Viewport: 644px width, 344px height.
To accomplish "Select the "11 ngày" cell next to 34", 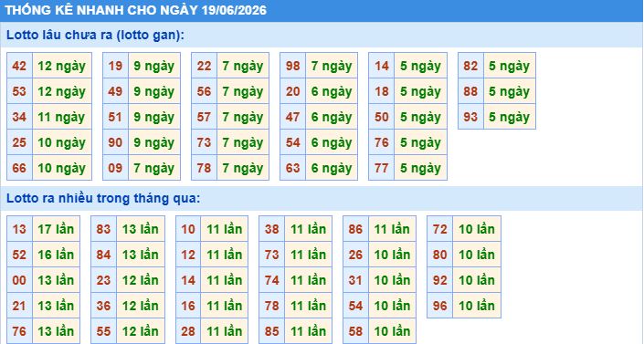I will pos(61,117).
